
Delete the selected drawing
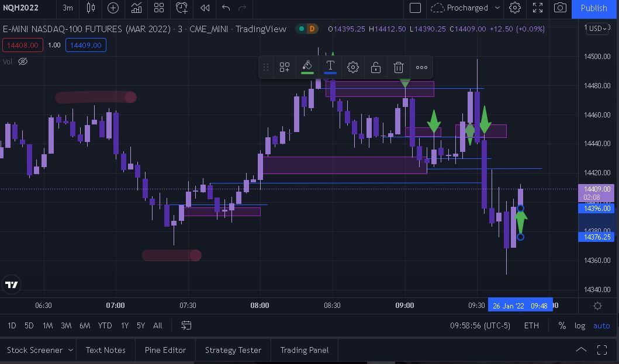[399, 68]
